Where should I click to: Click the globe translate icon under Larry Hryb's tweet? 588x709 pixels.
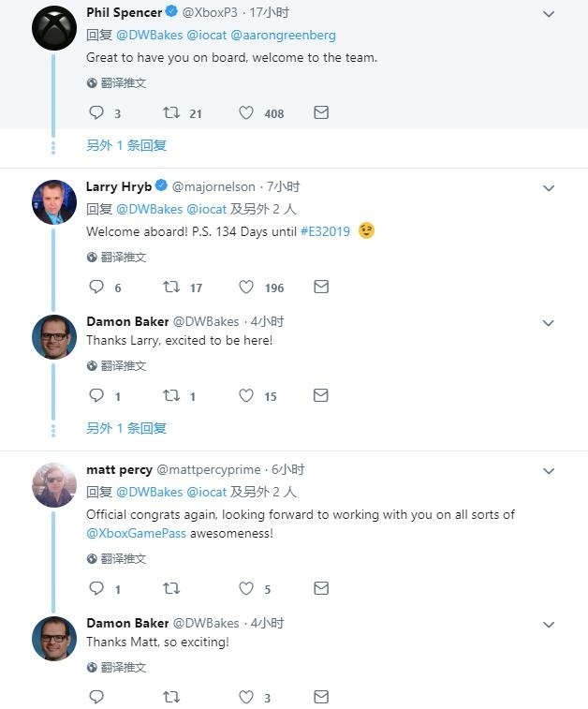[x=92, y=258]
